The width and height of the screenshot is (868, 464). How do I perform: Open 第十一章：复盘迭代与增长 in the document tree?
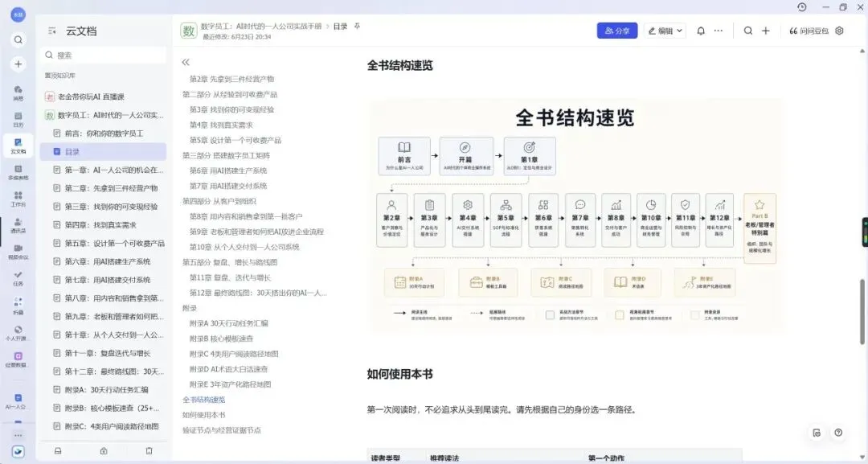[x=104, y=353]
